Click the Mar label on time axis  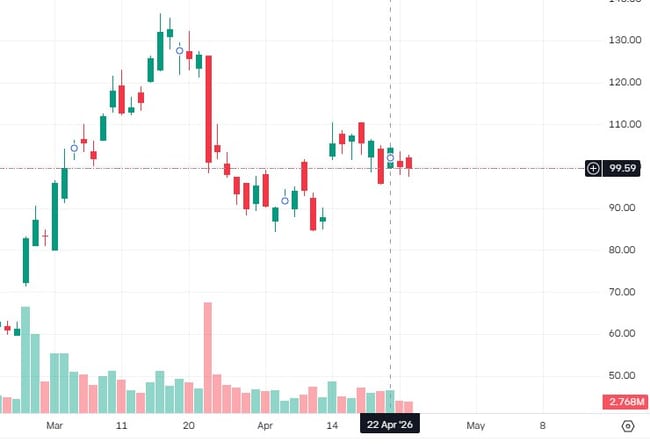(x=55, y=426)
